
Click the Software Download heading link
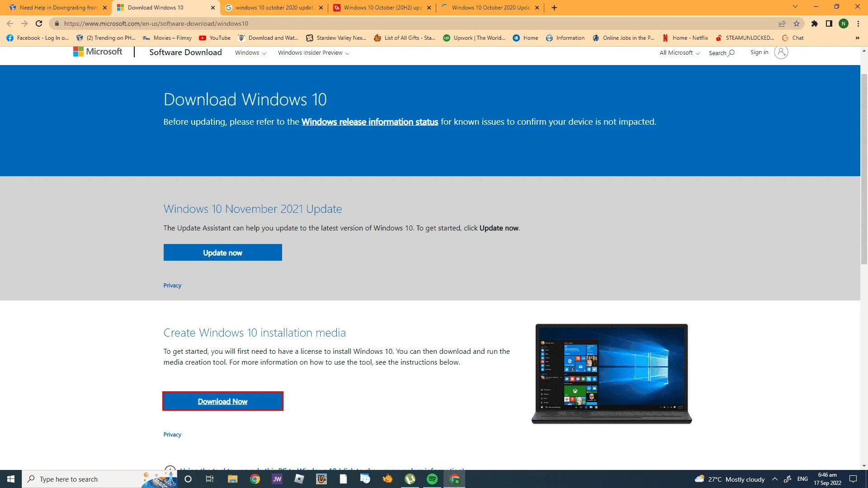(x=186, y=52)
